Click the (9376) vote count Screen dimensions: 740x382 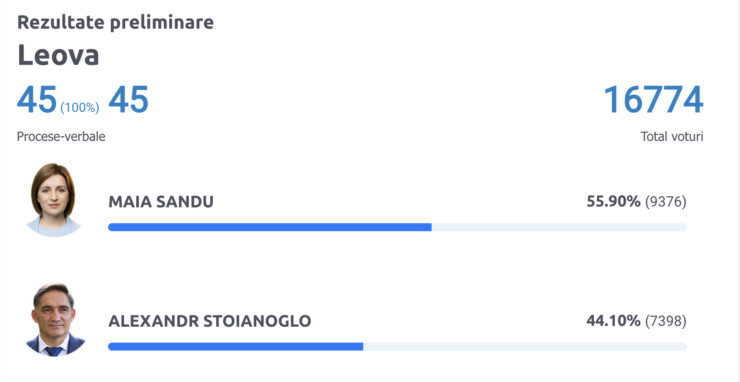[x=665, y=202]
